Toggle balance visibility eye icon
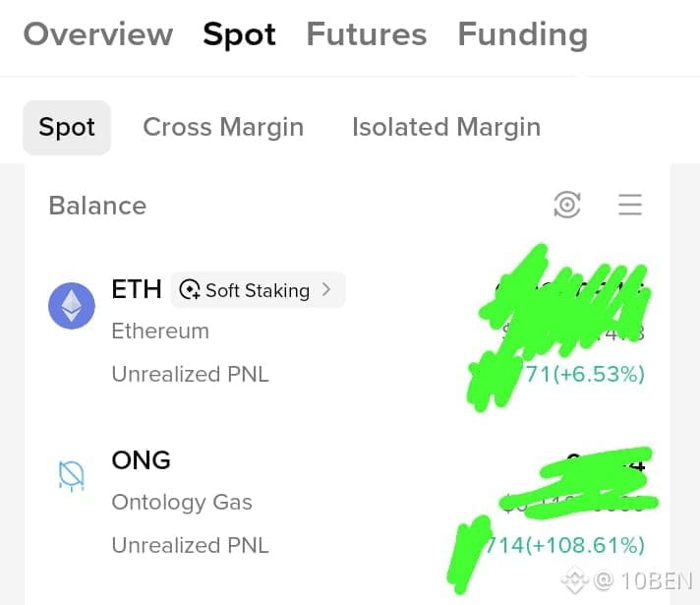The width and height of the screenshot is (700, 605). point(567,205)
